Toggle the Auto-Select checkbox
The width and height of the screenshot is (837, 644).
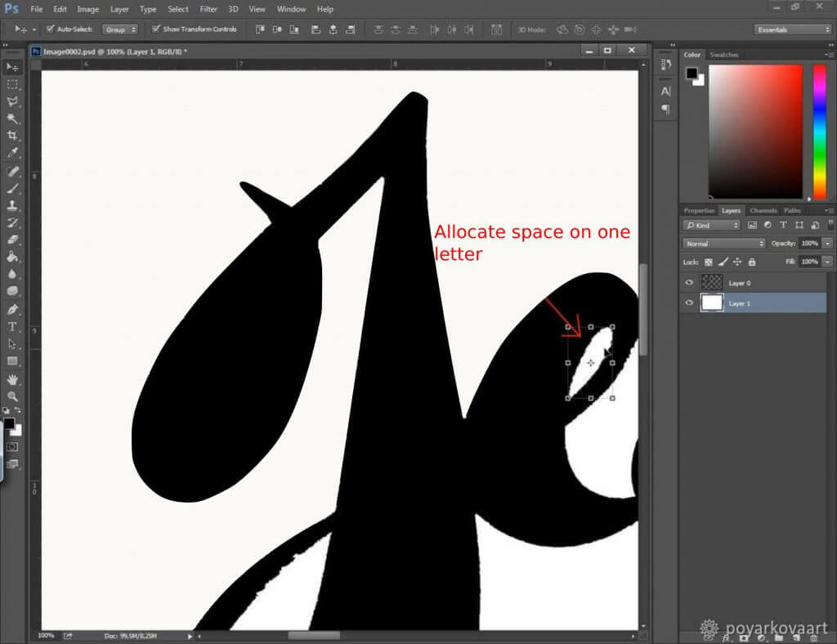point(50,29)
